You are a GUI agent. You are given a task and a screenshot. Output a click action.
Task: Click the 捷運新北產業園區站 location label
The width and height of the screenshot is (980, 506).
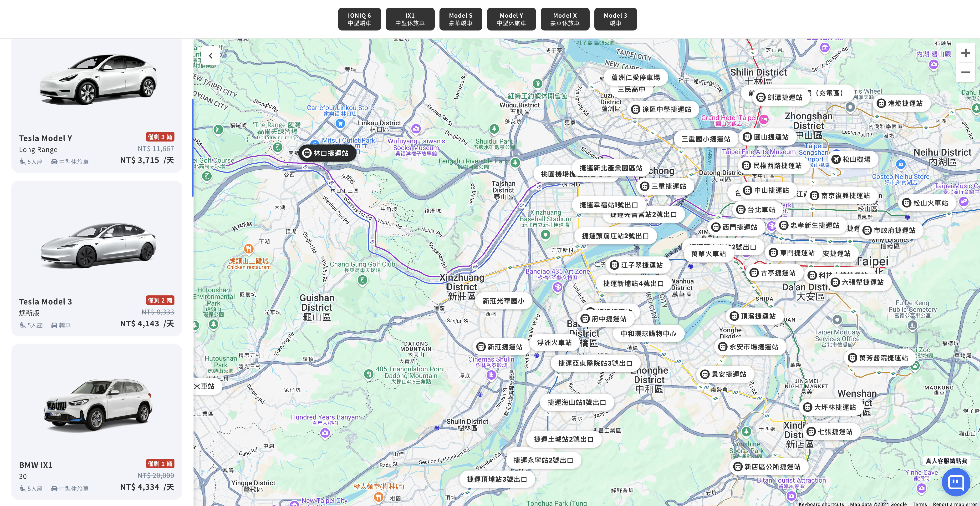[x=611, y=168]
